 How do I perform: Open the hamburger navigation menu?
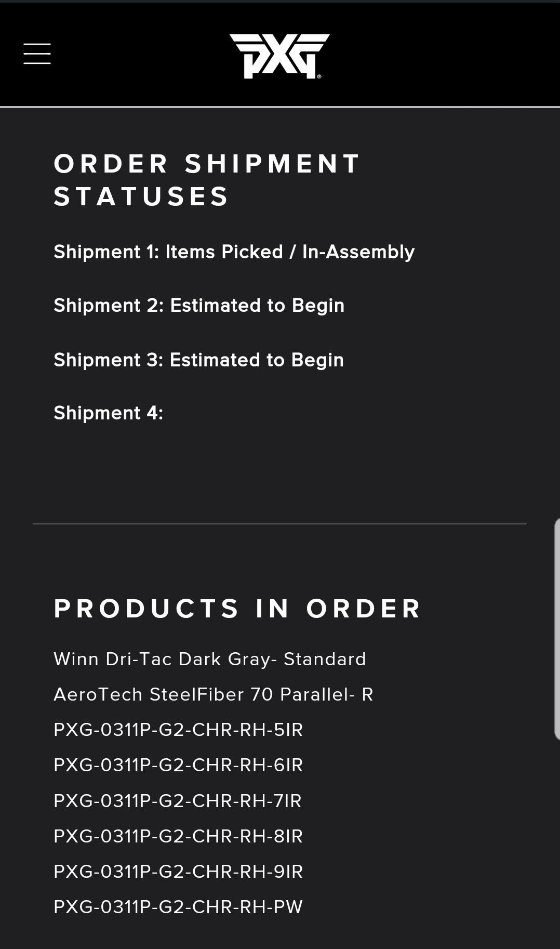[37, 54]
